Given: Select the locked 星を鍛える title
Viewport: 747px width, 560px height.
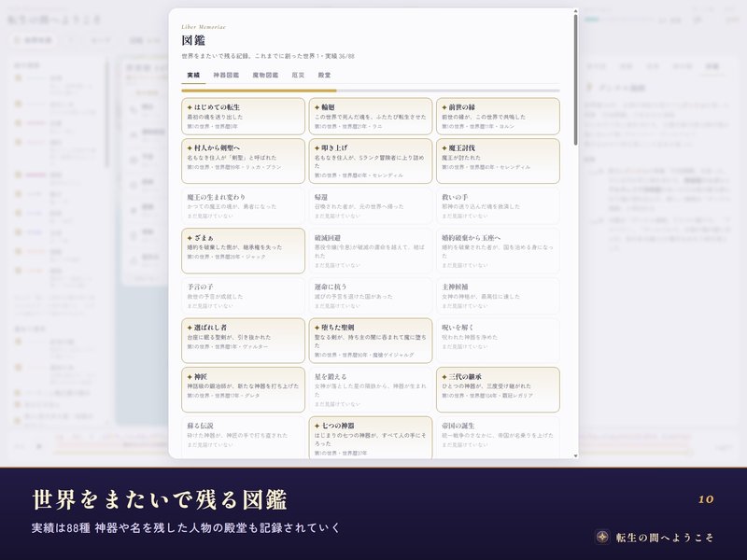Looking at the screenshot, I should [331, 377].
